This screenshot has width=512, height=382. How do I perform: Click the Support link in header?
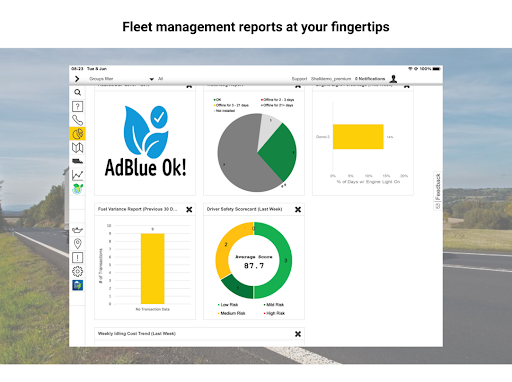[299, 79]
